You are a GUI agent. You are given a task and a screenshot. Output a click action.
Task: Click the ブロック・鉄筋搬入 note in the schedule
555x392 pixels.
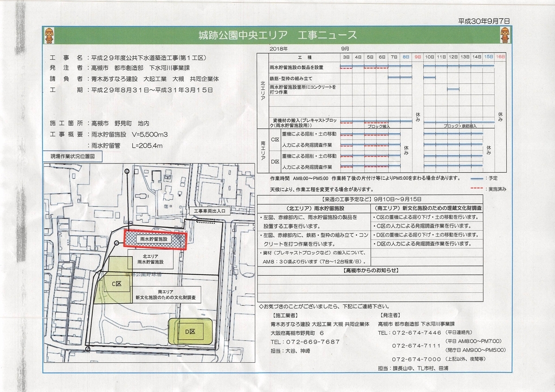coord(460,126)
